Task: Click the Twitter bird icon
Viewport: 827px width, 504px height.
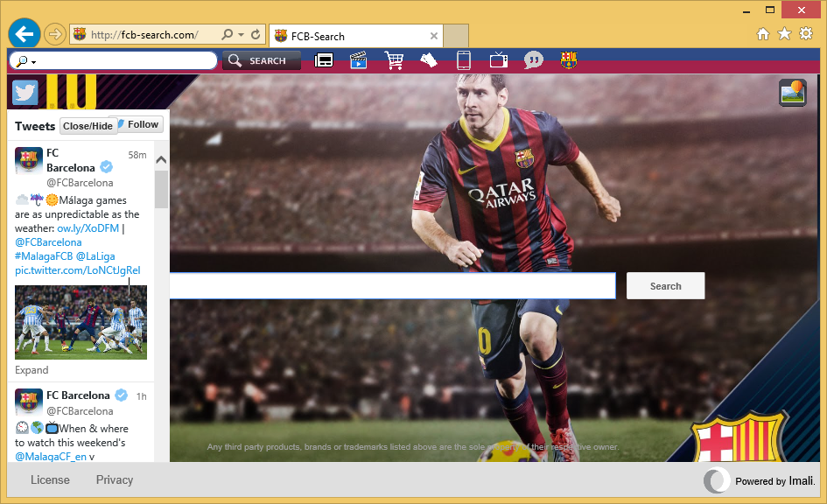Action: [x=25, y=93]
